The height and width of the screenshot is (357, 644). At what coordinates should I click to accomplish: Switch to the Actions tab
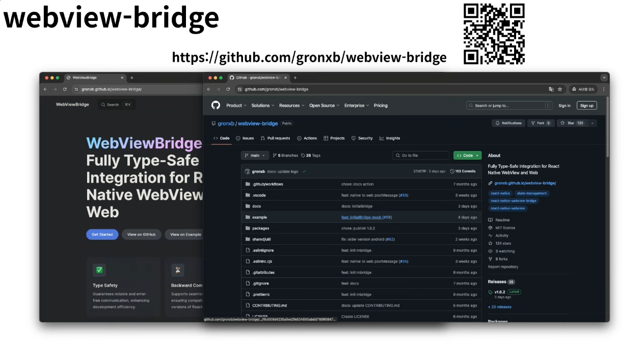pos(307,138)
